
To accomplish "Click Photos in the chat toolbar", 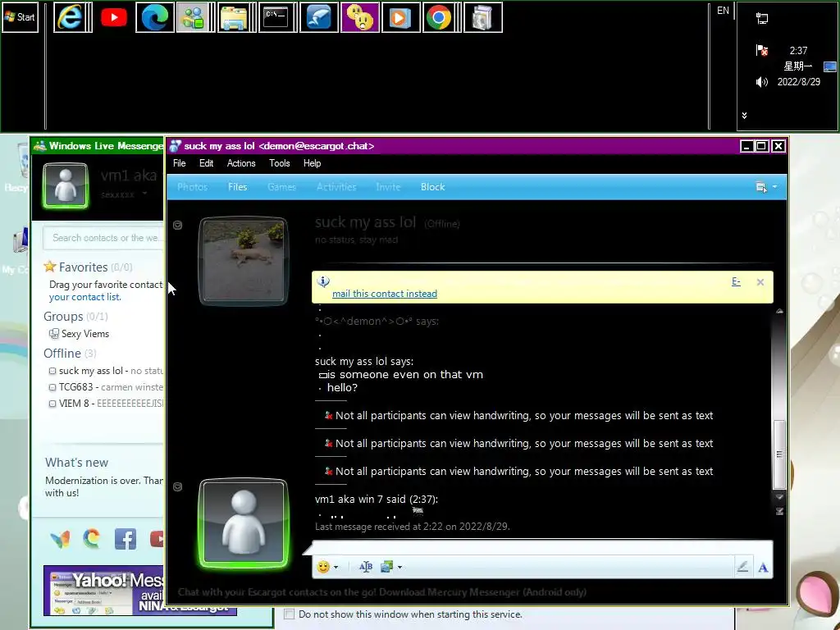I will click(x=192, y=187).
